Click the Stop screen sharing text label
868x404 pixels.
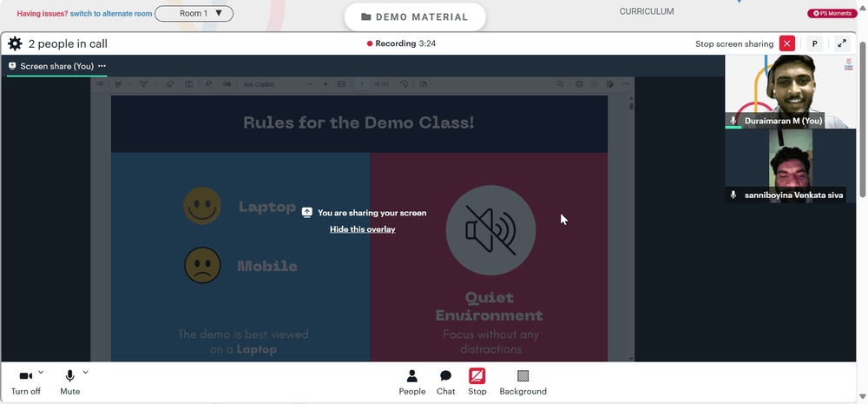[x=734, y=43]
